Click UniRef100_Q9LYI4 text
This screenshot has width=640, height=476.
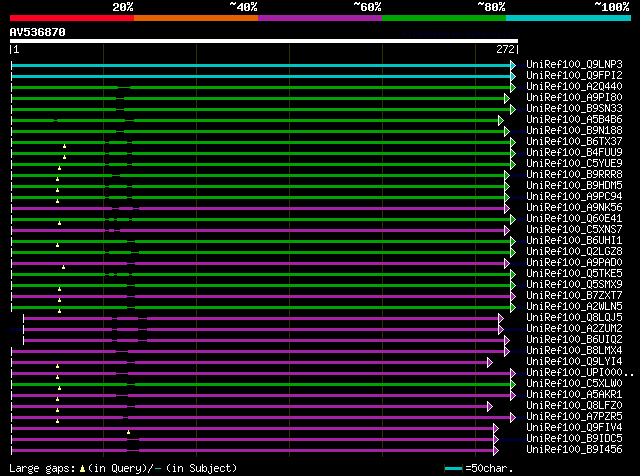point(574,362)
